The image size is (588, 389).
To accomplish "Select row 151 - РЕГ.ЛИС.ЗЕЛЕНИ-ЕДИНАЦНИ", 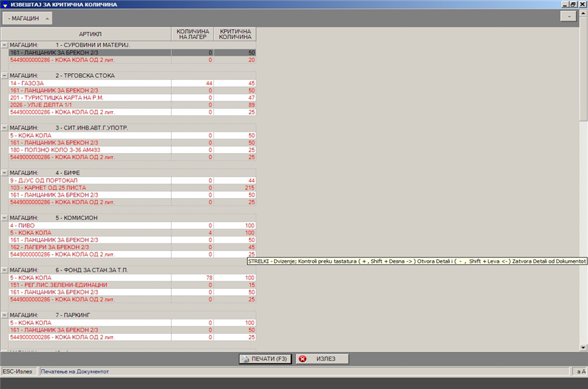I will (x=90, y=285).
